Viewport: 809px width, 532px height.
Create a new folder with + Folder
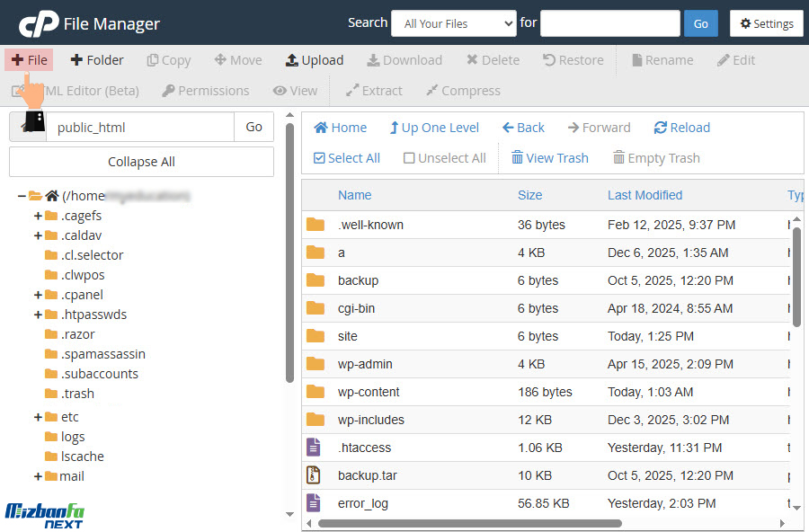point(97,60)
